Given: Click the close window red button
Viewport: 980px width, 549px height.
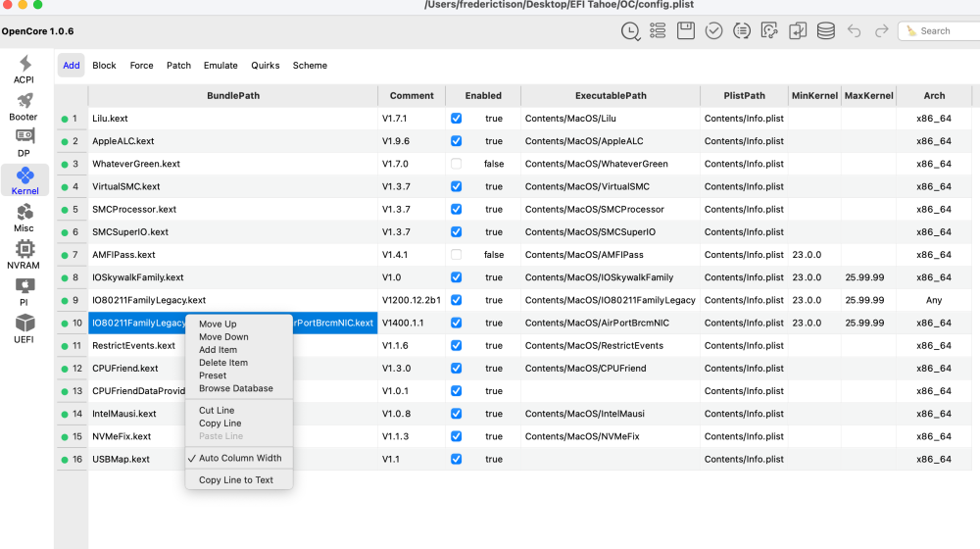Looking at the screenshot, I should [x=8, y=4].
